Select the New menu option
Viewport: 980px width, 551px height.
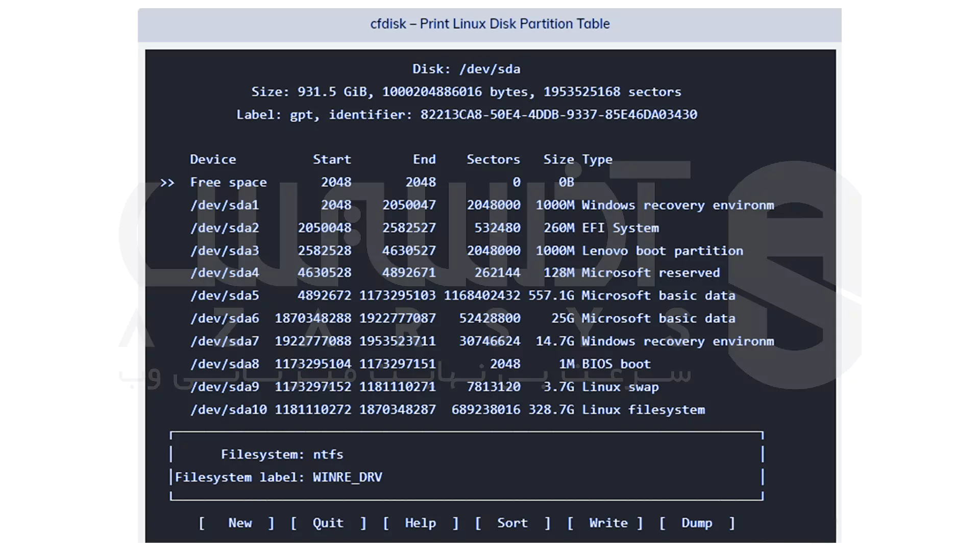pyautogui.click(x=236, y=523)
